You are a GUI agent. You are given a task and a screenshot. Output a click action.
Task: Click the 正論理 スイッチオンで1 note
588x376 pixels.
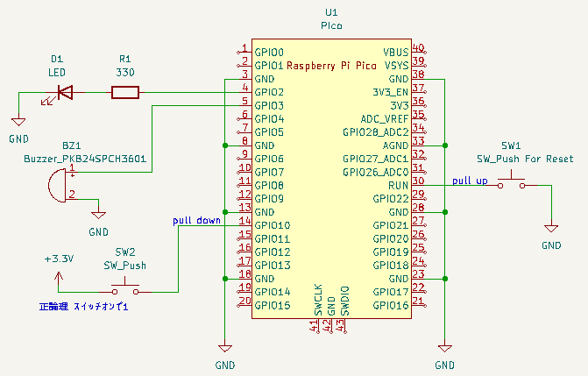tap(83, 307)
